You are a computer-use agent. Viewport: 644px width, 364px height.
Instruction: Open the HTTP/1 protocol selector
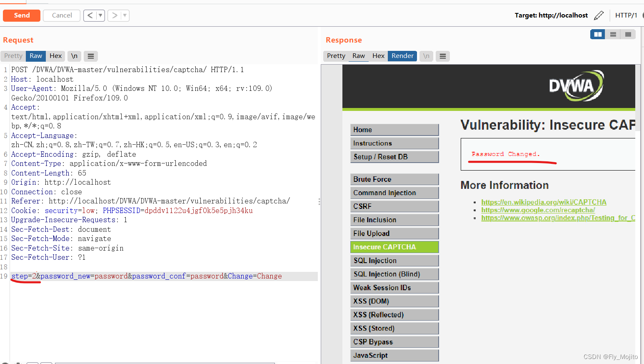click(x=627, y=15)
